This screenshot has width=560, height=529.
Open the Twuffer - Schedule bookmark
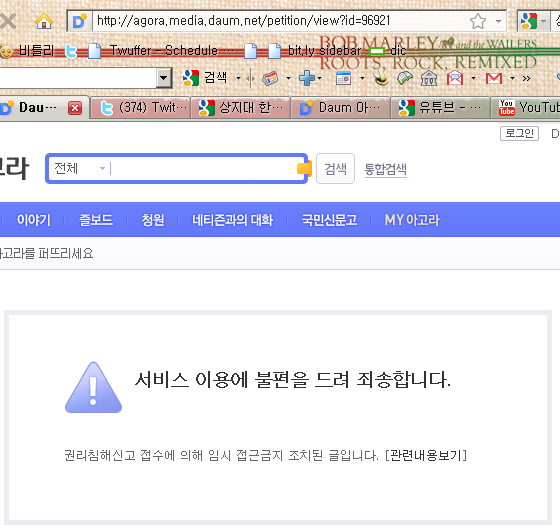pos(160,51)
